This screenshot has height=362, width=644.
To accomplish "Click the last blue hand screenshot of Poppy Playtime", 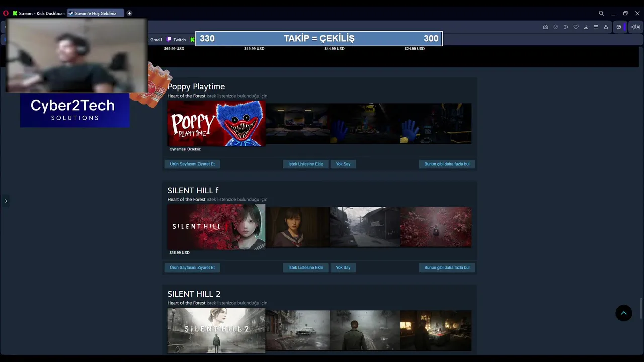I will (x=436, y=124).
